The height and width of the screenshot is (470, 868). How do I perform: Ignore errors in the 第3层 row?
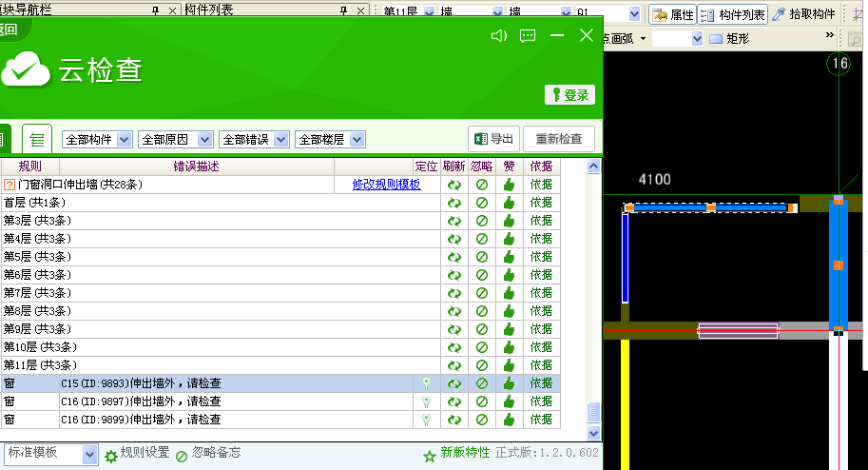482,221
